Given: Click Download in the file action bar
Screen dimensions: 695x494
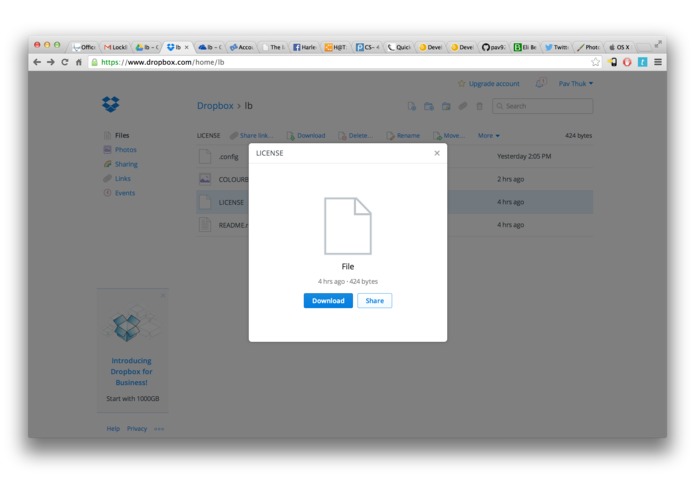Looking at the screenshot, I should pos(306,136).
